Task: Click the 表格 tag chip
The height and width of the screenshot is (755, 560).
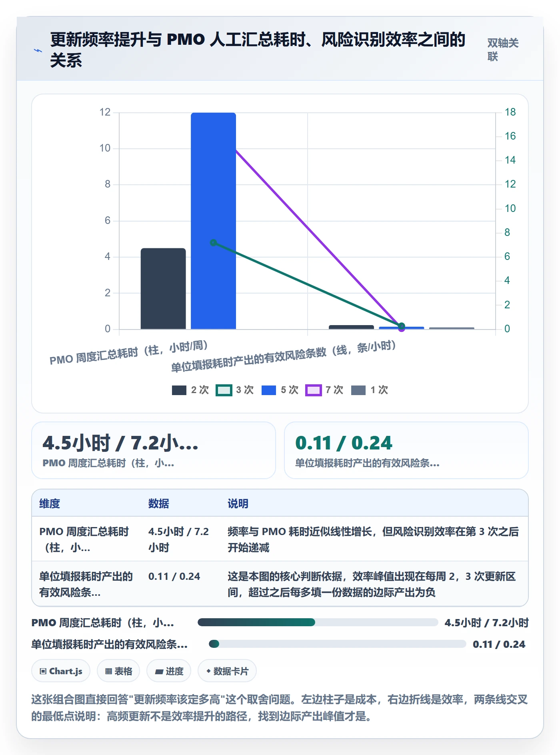Action: click(118, 671)
